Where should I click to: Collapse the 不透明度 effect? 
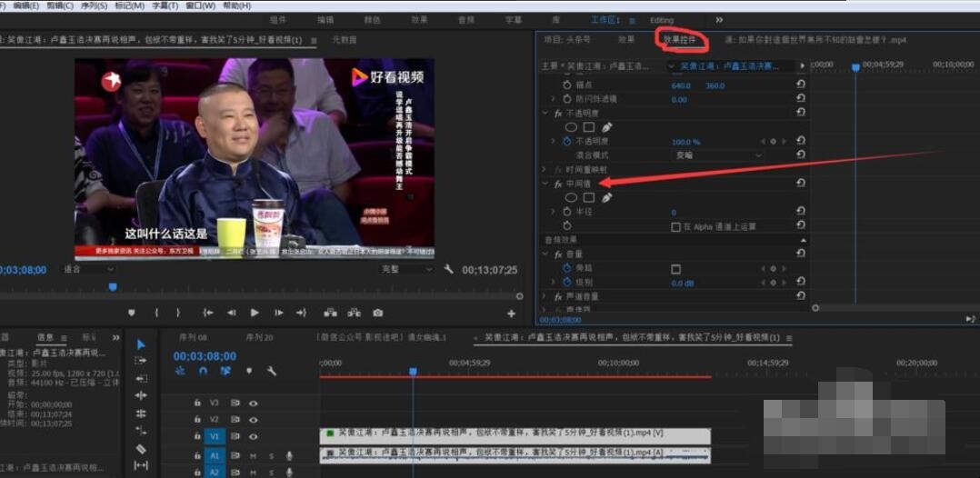545,113
